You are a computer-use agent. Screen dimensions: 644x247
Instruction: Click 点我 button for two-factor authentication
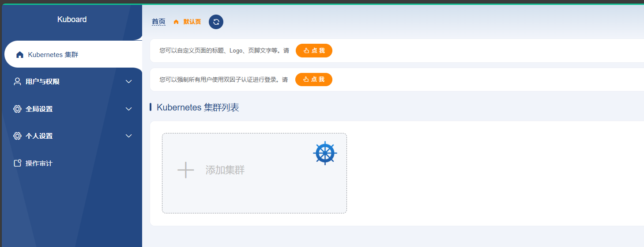[313, 80]
